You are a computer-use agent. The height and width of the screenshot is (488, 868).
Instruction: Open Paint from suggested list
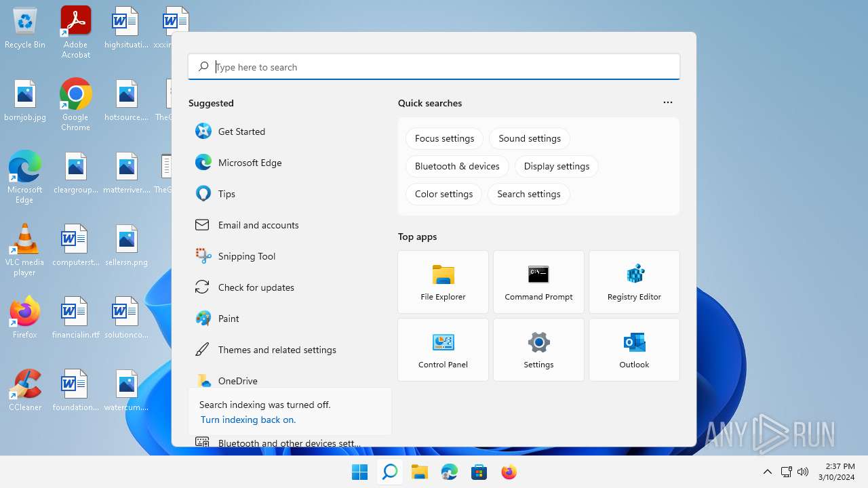[x=290, y=319]
